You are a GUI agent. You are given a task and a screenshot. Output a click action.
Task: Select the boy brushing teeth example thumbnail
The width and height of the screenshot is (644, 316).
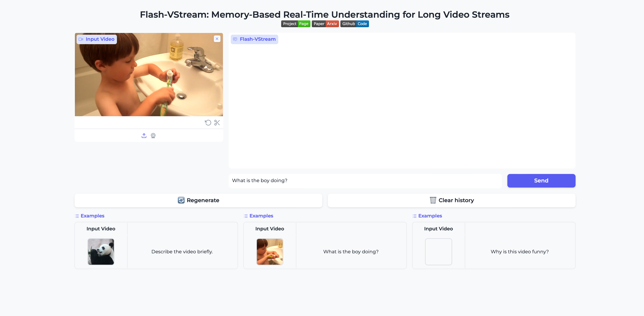[x=270, y=252]
